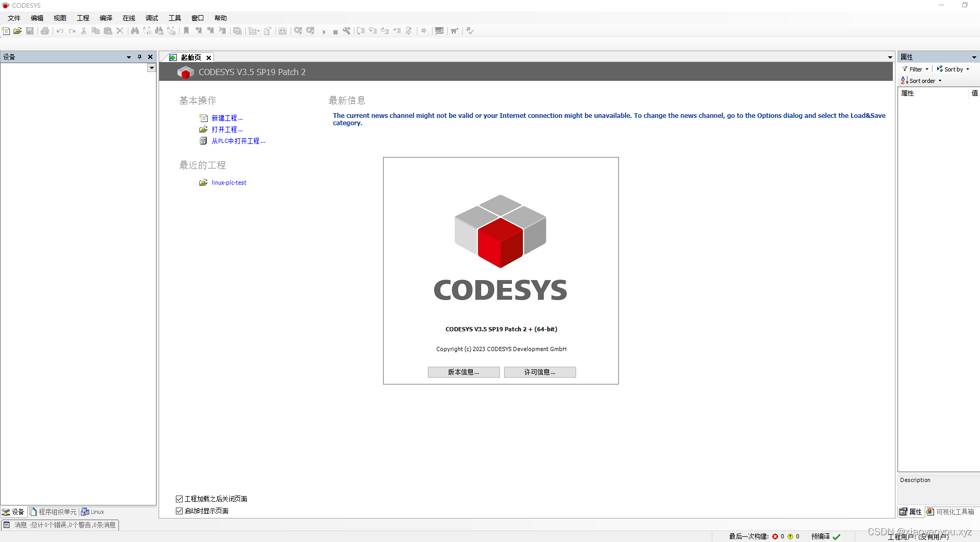980x542 pixels.
Task: Click the Login gear icon
Action: 298,31
